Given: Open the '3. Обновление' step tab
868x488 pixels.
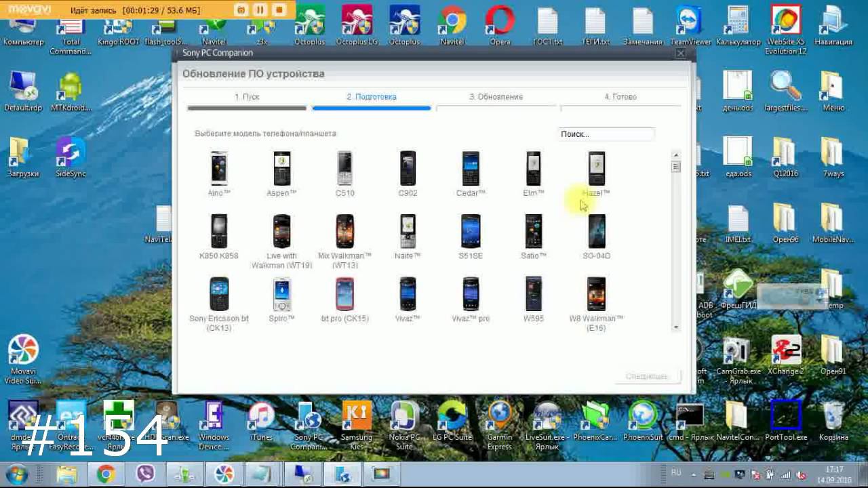Looking at the screenshot, I should tap(496, 97).
